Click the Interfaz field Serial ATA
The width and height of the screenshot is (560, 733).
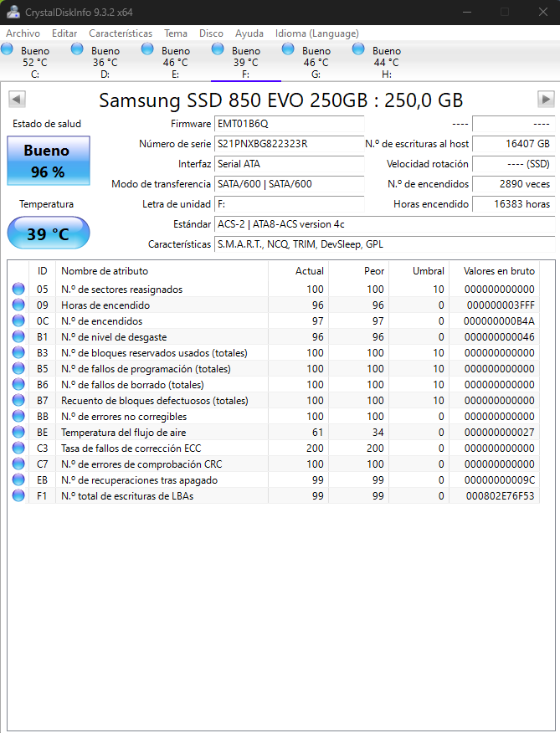289,164
